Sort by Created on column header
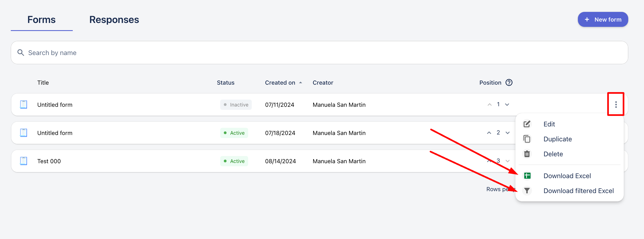 pos(280,83)
